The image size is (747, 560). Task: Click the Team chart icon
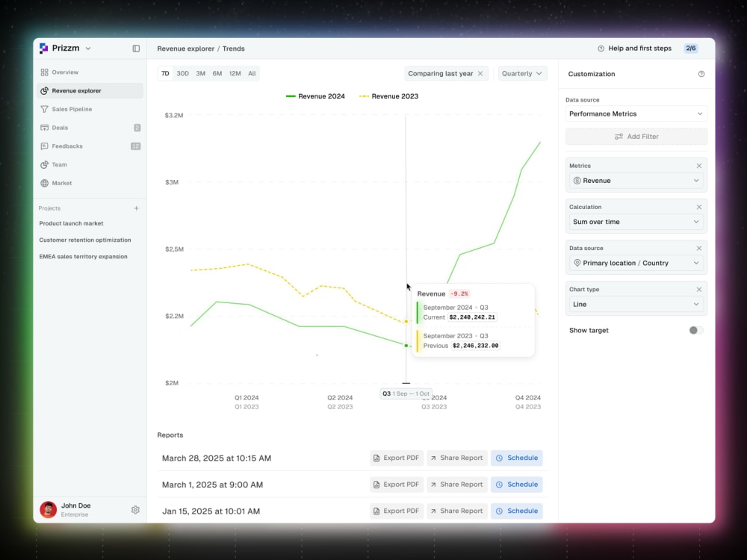44,165
